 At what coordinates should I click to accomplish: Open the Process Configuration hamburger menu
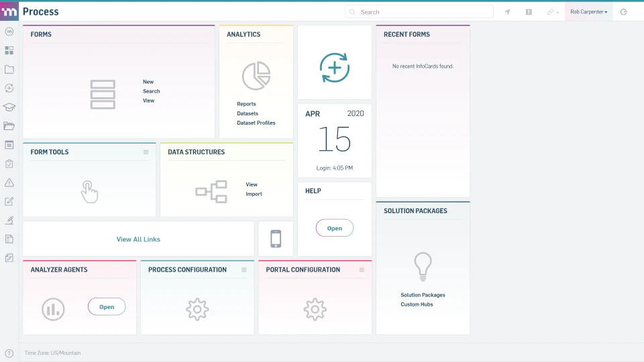[244, 269]
